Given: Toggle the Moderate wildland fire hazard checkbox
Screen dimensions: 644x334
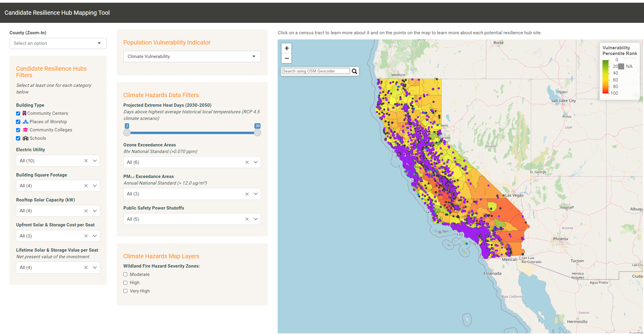Looking at the screenshot, I should click(x=125, y=274).
